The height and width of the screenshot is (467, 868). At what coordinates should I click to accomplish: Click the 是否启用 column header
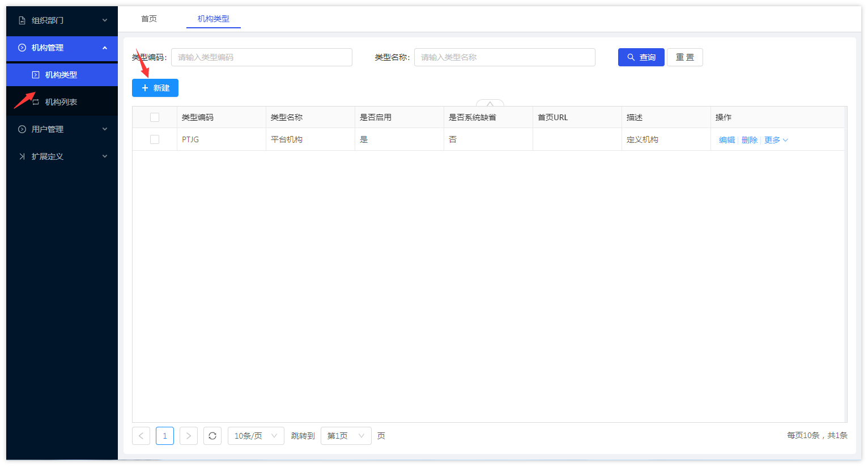pos(399,117)
